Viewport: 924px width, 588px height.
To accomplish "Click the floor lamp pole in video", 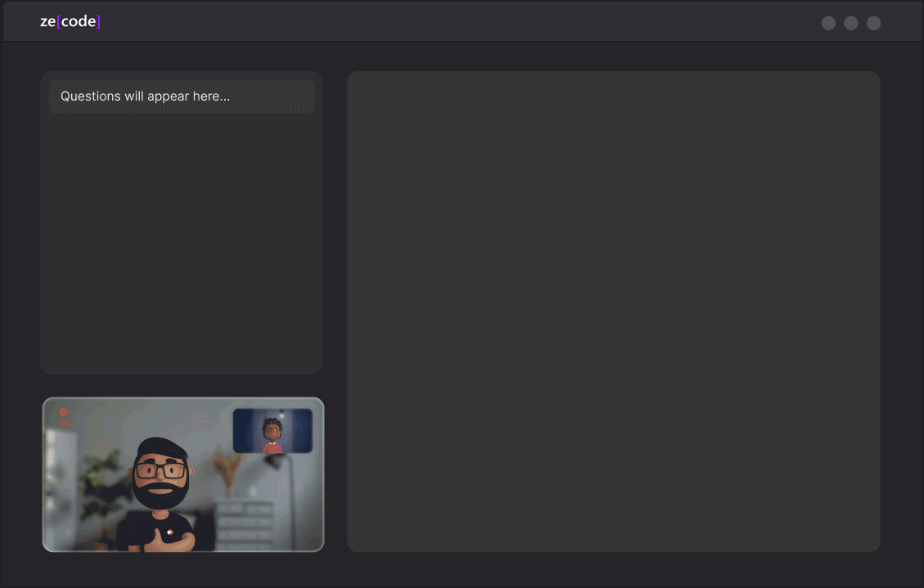I will click(x=291, y=504).
